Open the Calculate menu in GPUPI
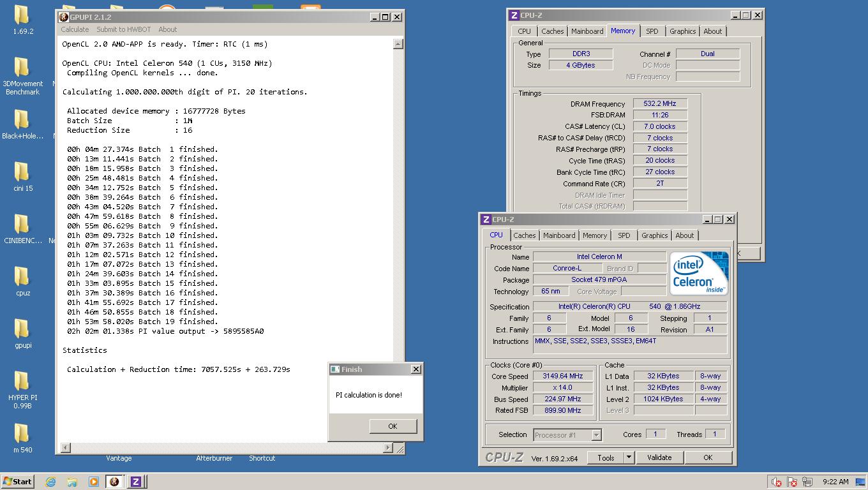868x490 pixels. 75,29
